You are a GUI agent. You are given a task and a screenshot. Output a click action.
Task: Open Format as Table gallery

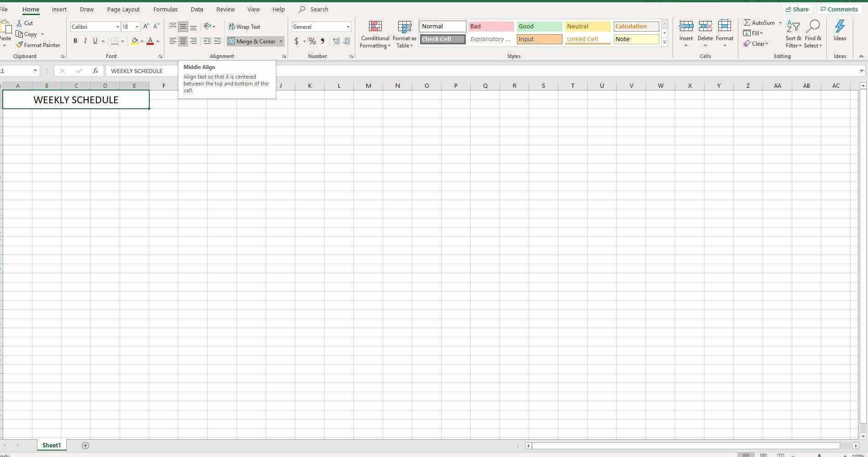[x=405, y=34]
